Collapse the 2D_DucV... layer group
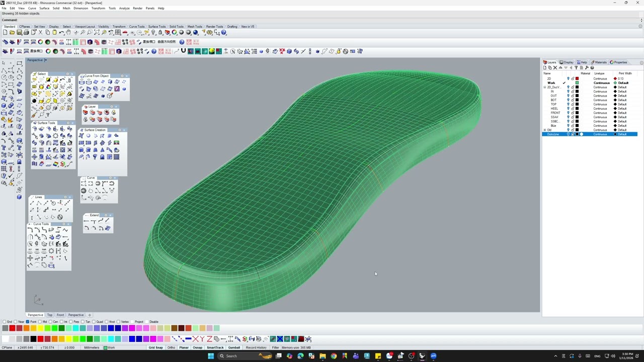The width and height of the screenshot is (644, 362). (x=545, y=87)
